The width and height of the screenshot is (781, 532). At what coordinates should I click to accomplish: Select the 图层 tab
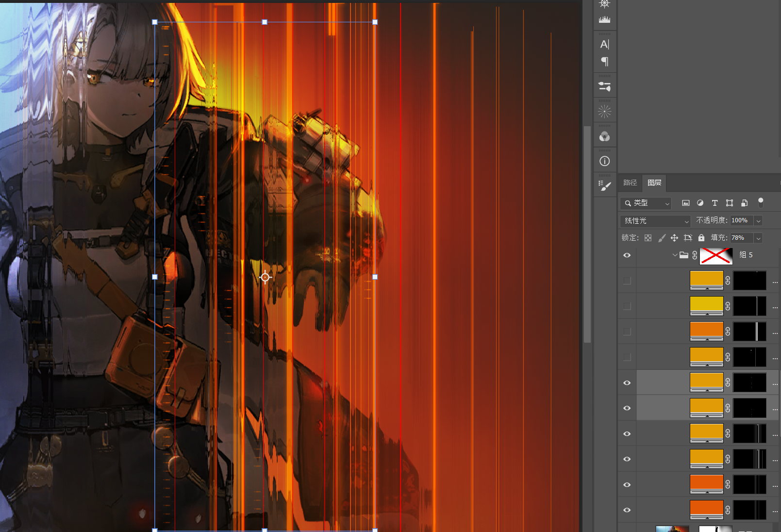click(x=654, y=183)
